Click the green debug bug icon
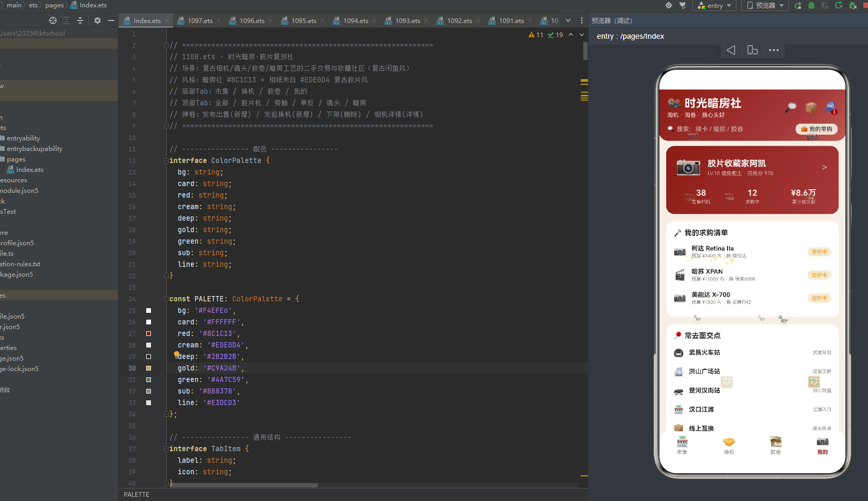The height and width of the screenshot is (501, 868). point(811,5)
